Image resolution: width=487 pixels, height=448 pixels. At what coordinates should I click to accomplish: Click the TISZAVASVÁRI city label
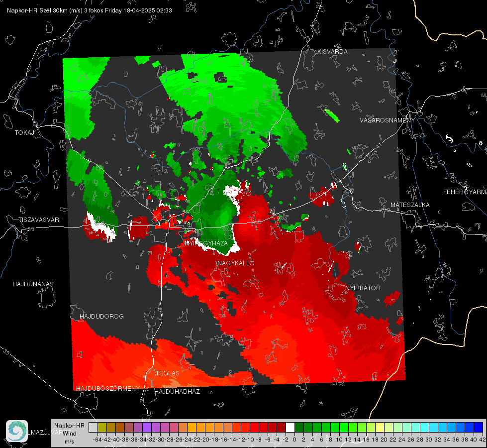pos(39,220)
